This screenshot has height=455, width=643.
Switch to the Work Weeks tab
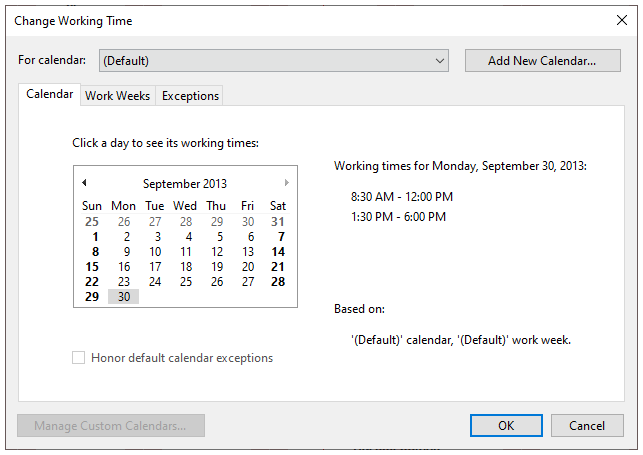[118, 96]
